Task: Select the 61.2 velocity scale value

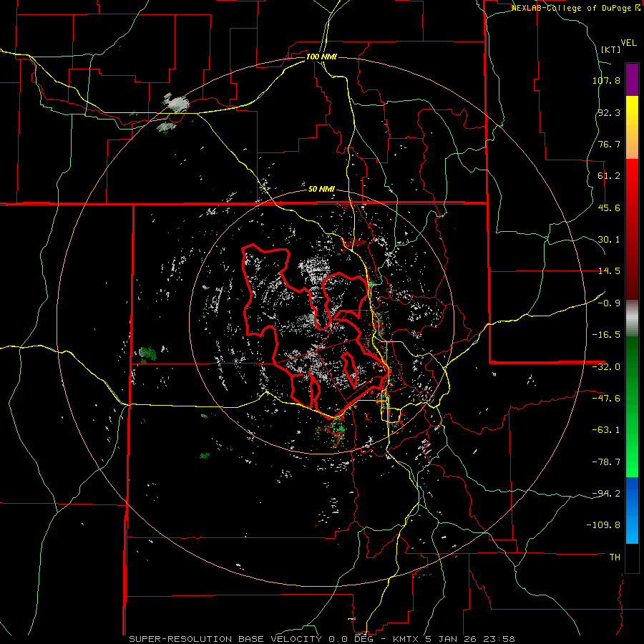Action: point(609,176)
